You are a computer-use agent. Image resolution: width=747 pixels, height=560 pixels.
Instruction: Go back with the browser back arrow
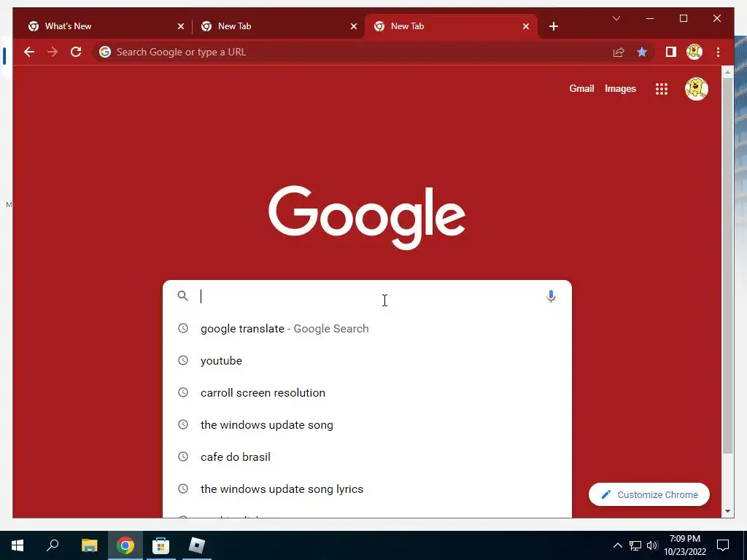point(29,52)
